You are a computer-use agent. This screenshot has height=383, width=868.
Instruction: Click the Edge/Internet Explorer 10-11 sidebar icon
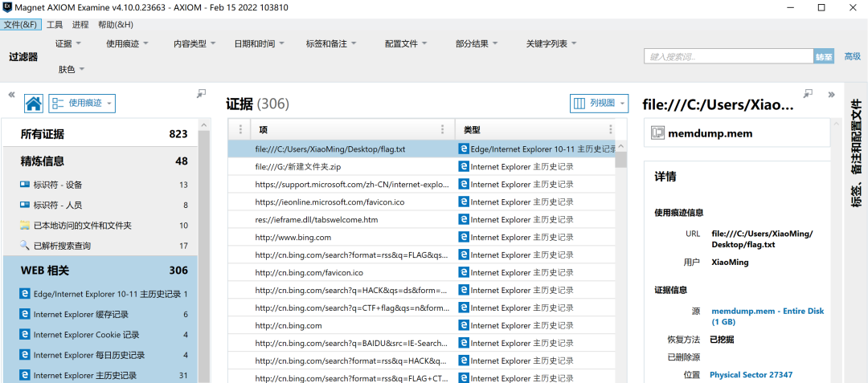point(24,294)
